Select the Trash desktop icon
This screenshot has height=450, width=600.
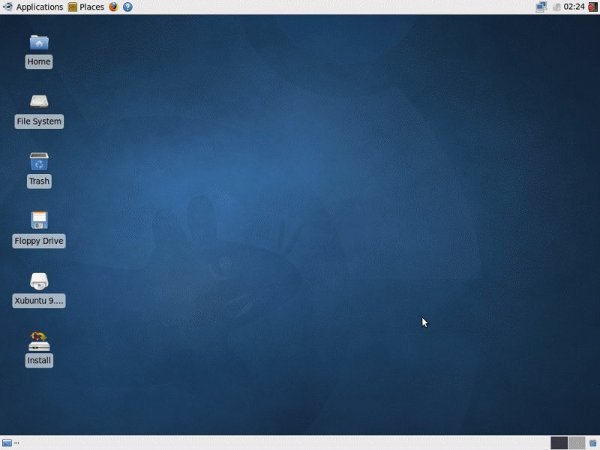[x=39, y=161]
